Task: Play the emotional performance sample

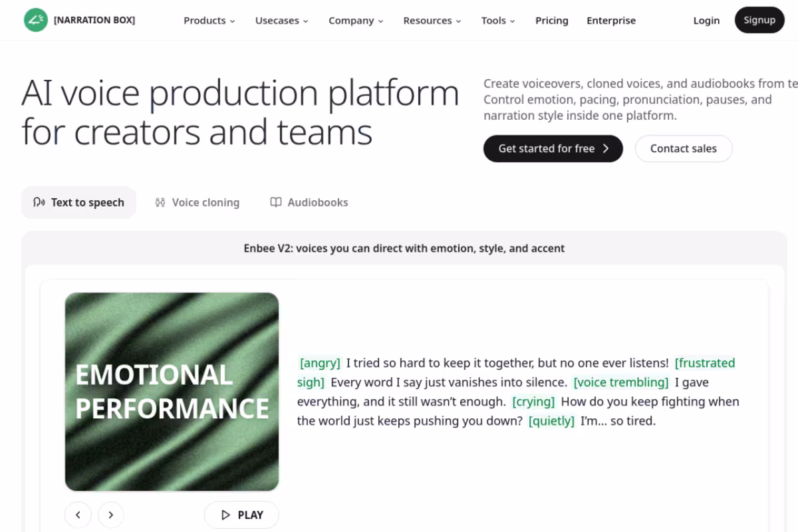Action: pyautogui.click(x=241, y=515)
